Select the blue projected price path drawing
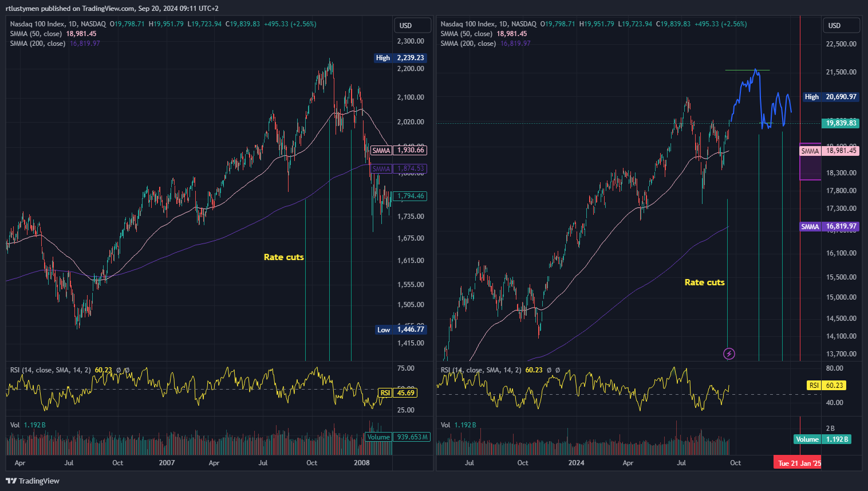Viewport: 868px width, 491px height. pos(760,99)
